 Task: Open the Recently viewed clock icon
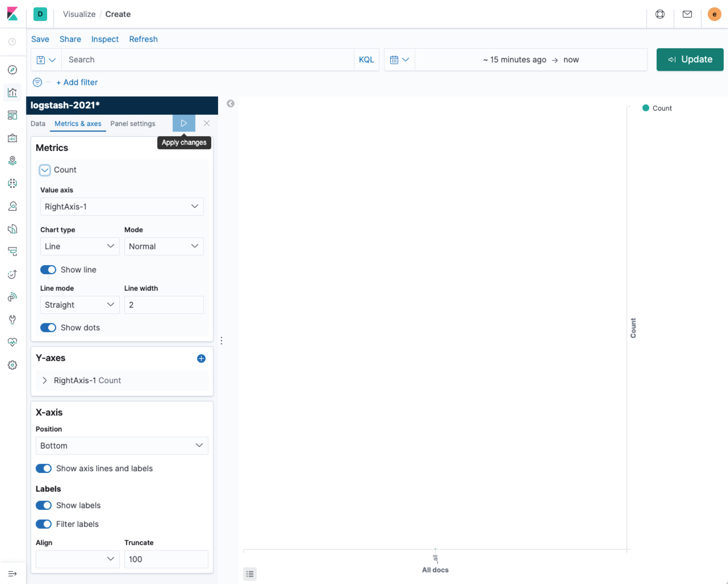coord(13,41)
